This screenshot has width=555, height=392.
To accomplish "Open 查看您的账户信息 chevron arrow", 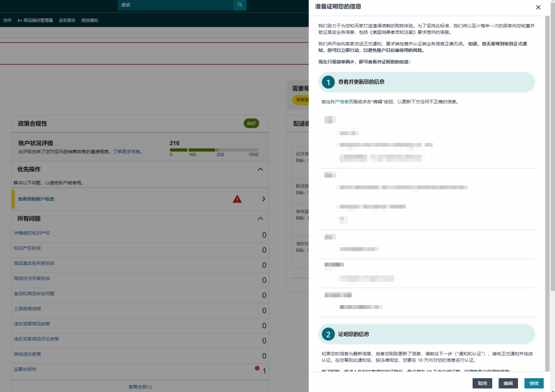I will (263, 199).
